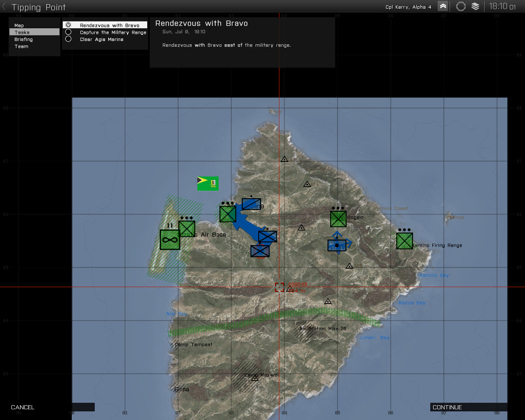
Task: Click the double-chevron collapse icon in top bar
Action: click(443, 6)
